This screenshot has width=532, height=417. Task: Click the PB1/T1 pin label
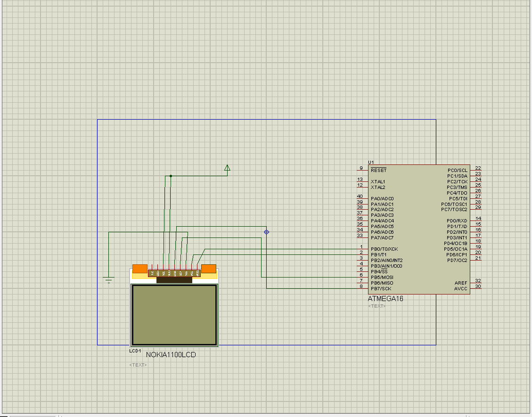click(379, 254)
